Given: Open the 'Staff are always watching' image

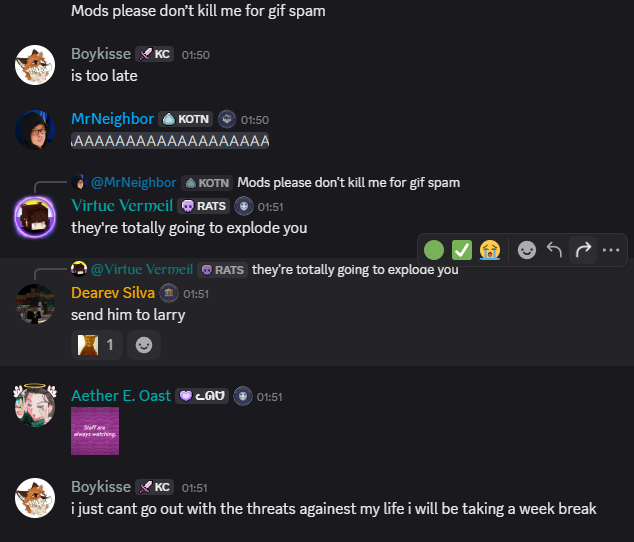Looking at the screenshot, I should (95, 431).
